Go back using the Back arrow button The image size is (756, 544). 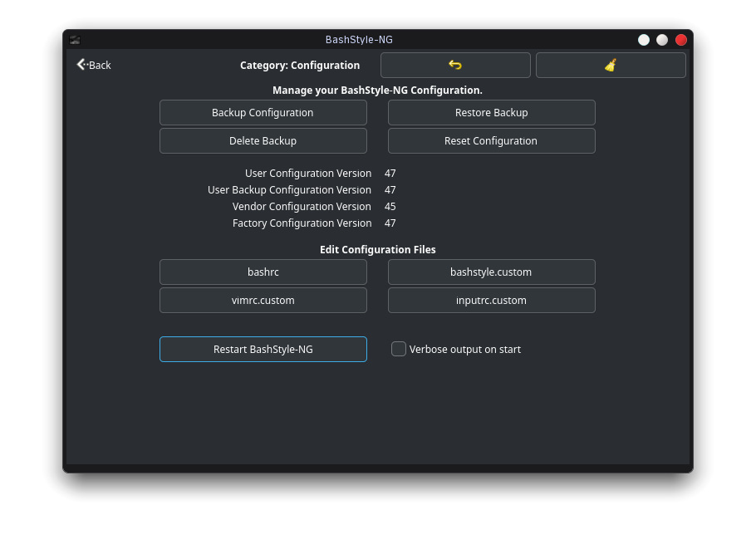94,65
